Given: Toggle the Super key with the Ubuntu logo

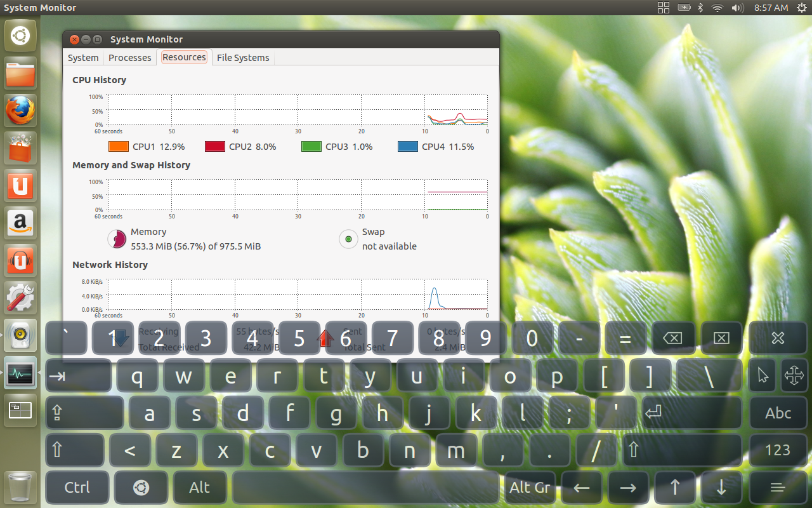Looking at the screenshot, I should click(x=141, y=488).
